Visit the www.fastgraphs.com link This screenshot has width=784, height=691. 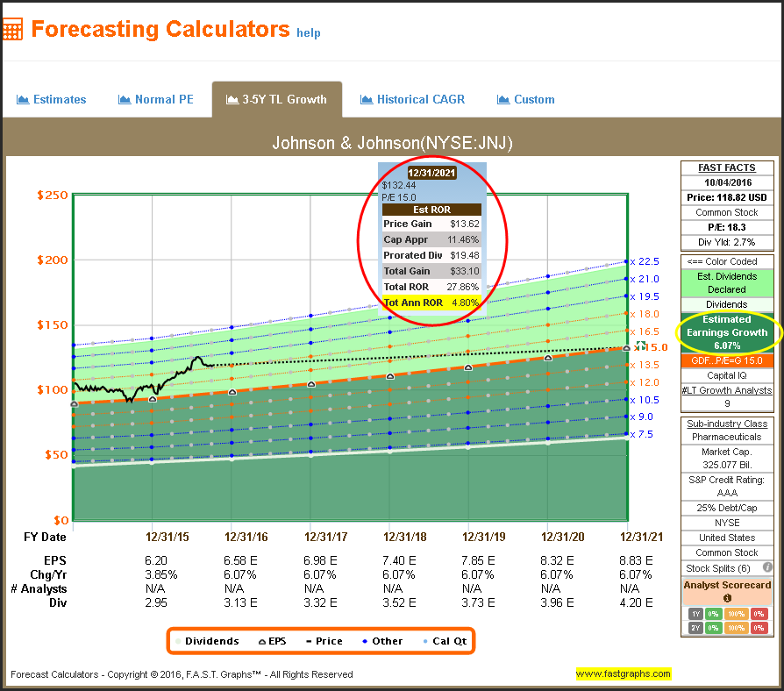[623, 674]
